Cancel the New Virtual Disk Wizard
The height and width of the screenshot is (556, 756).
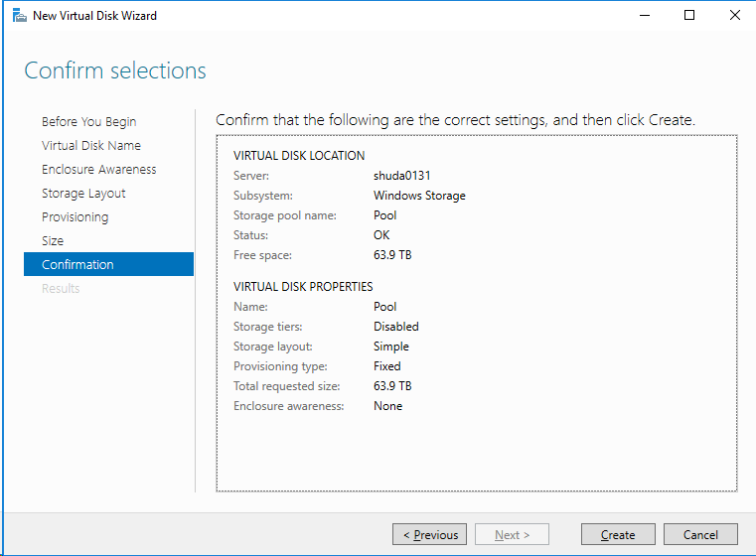[700, 534]
